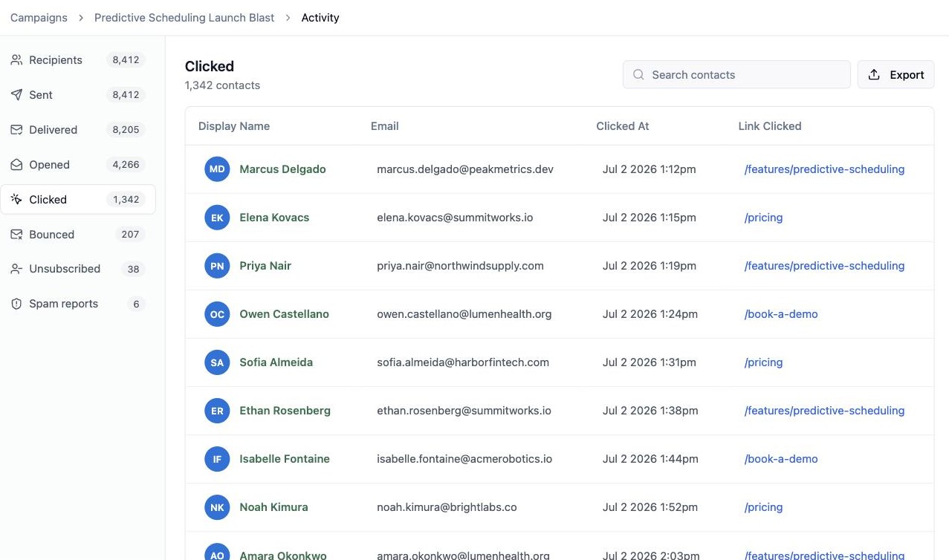Open Elena Kovacs contact name link

[x=274, y=218]
